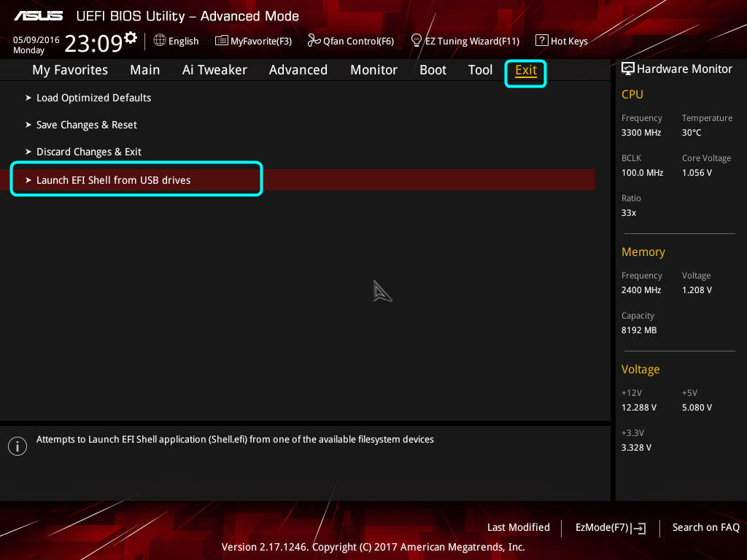Screen dimensions: 747x560
Task: Click the Qfan Control fan icon
Action: [314, 41]
